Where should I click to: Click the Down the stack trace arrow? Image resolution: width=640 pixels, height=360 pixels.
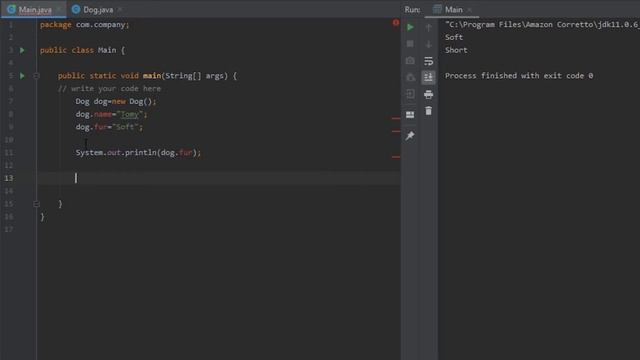429,44
